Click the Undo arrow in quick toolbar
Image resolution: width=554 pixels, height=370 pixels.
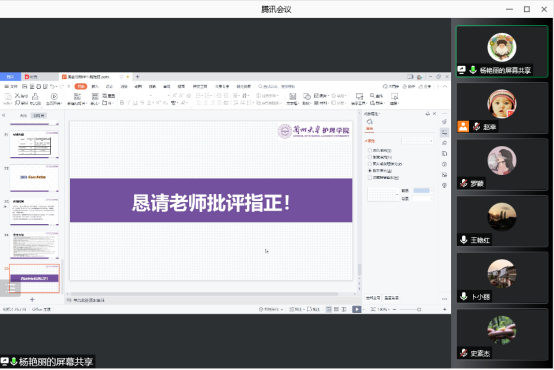[x=52, y=86]
